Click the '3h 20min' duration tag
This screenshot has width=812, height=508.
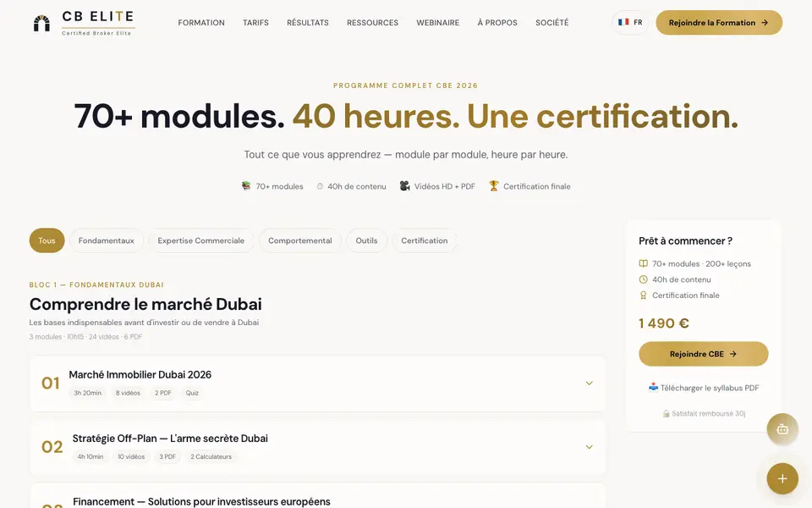(87, 393)
